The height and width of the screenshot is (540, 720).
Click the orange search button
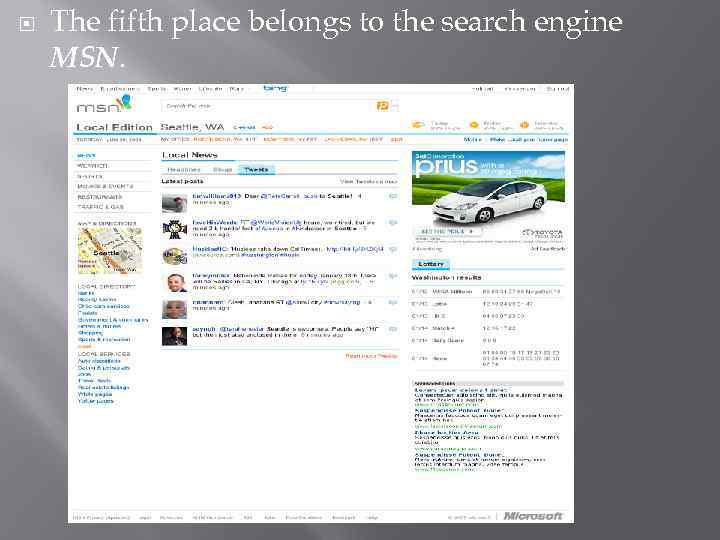382,106
